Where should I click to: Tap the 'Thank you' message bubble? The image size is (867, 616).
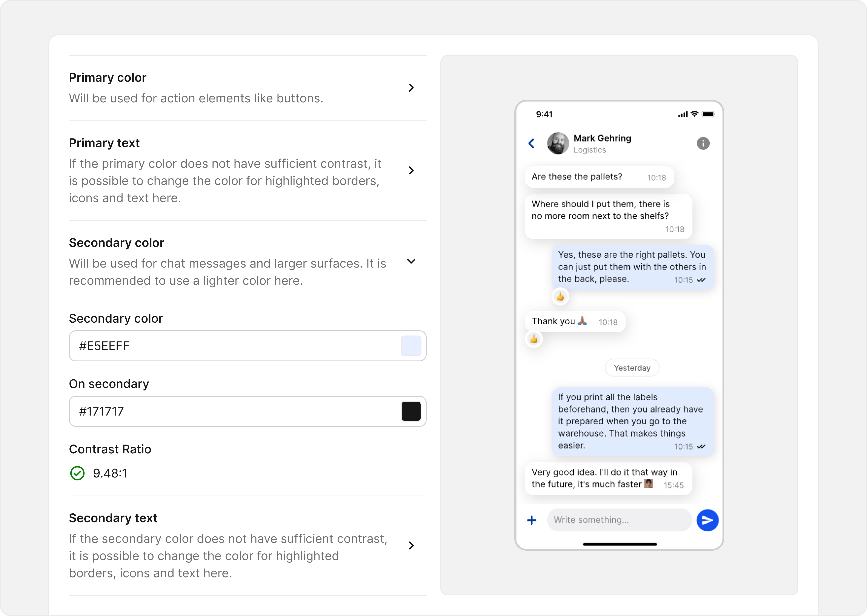tap(575, 322)
